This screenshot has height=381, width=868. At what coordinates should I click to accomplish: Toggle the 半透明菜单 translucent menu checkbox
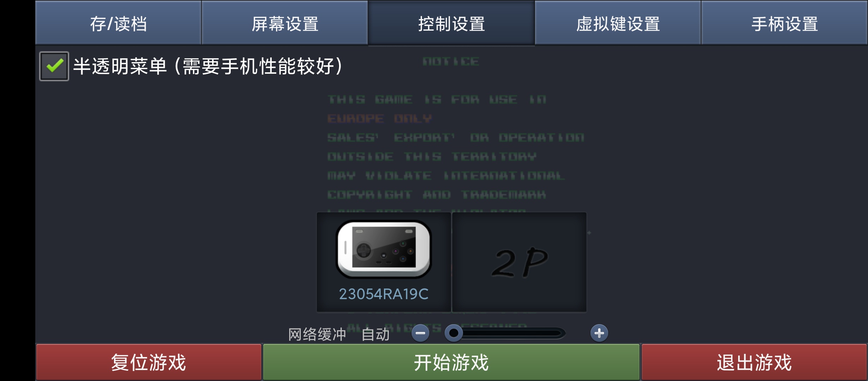[x=54, y=66]
